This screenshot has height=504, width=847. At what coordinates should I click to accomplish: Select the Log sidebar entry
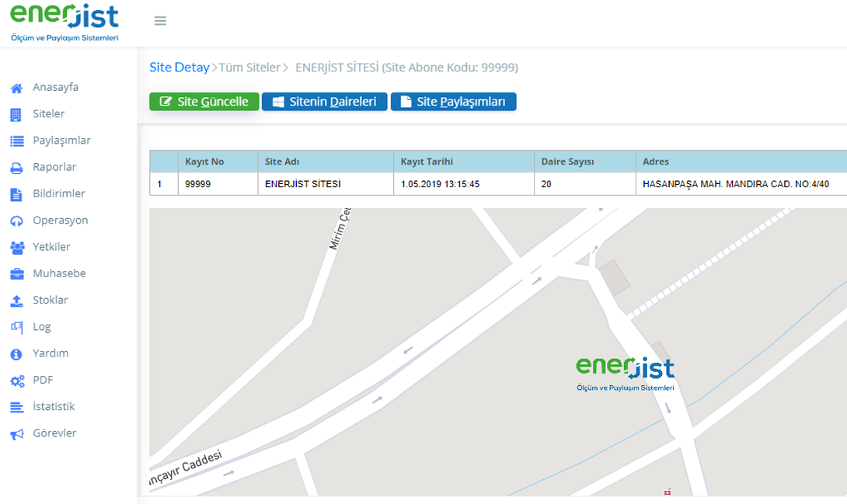click(x=41, y=327)
